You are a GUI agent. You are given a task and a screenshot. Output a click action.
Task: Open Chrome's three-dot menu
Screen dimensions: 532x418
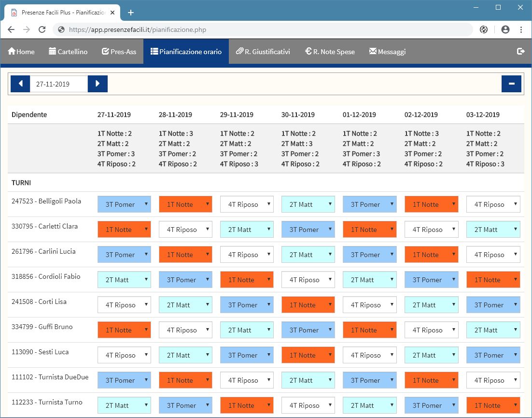521,29
